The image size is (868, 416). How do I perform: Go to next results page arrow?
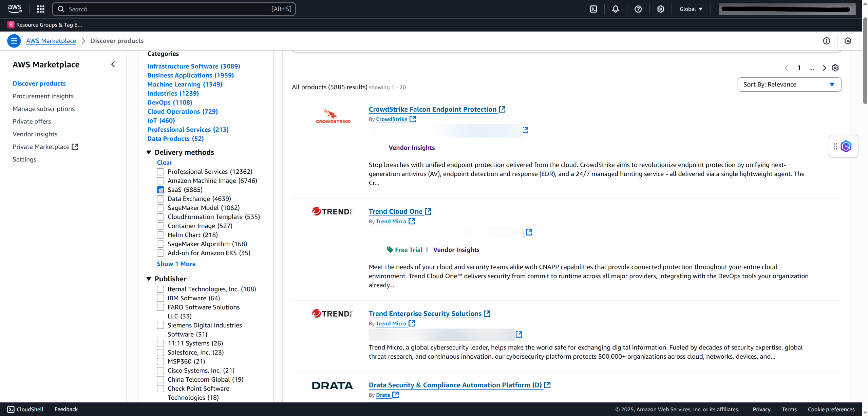pyautogui.click(x=824, y=68)
